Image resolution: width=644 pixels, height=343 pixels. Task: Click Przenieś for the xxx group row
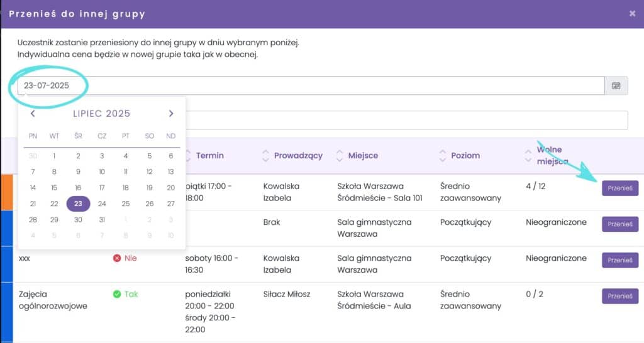[x=620, y=260]
